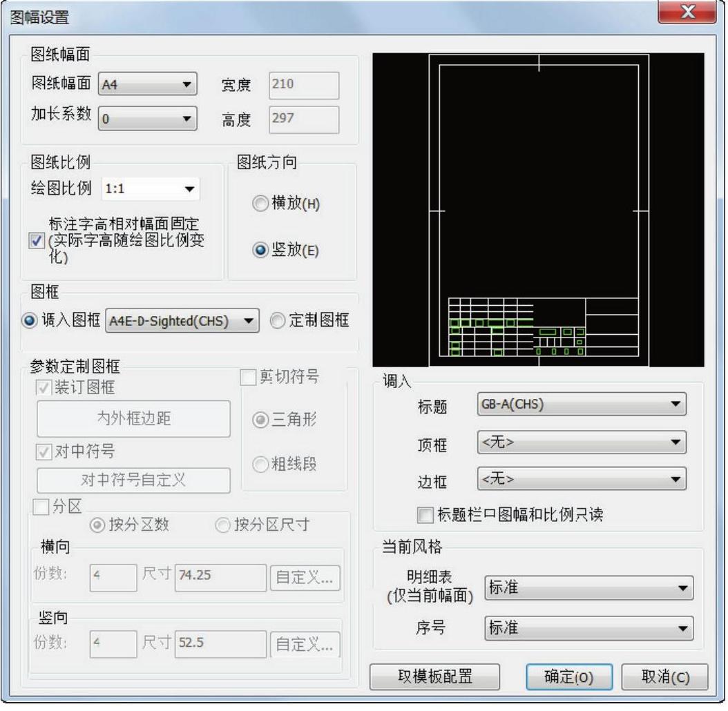Select 粗线段 radio button
Image resolution: width=728 pixels, height=711 pixels.
click(x=260, y=464)
